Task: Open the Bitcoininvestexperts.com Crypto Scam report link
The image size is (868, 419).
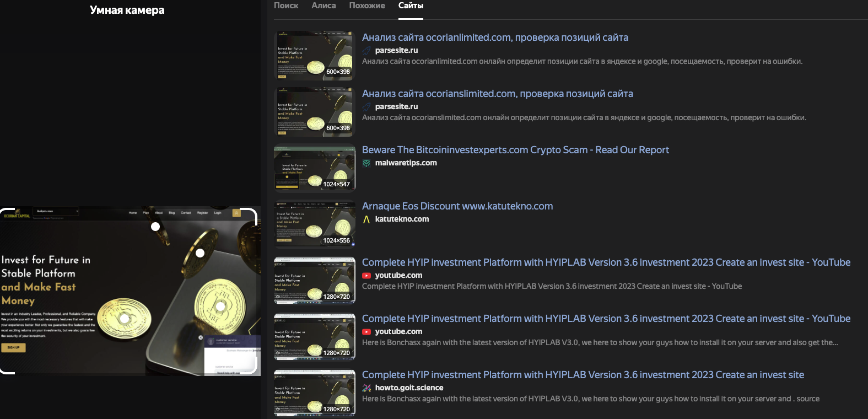Action: coord(515,150)
